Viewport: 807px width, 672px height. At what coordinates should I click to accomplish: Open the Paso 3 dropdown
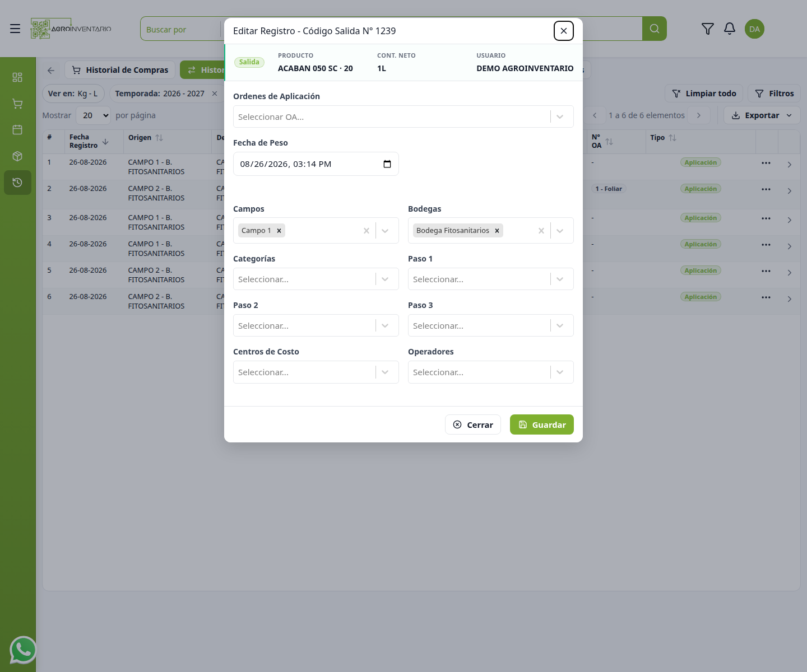pyautogui.click(x=491, y=325)
